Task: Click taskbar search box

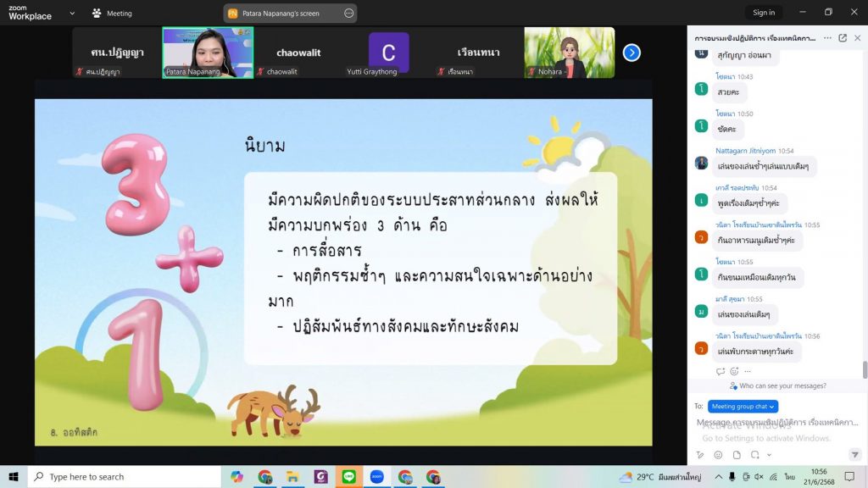Action: click(125, 476)
